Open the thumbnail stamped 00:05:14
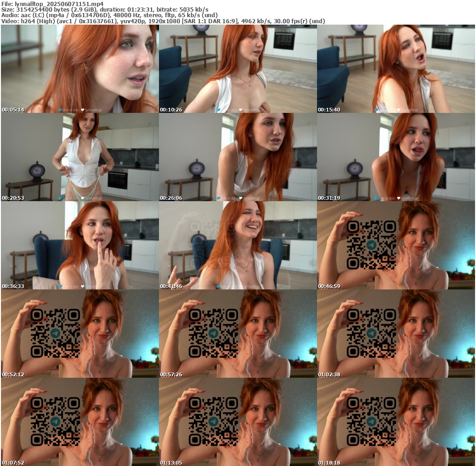This screenshot has width=476, height=466. coord(79,69)
